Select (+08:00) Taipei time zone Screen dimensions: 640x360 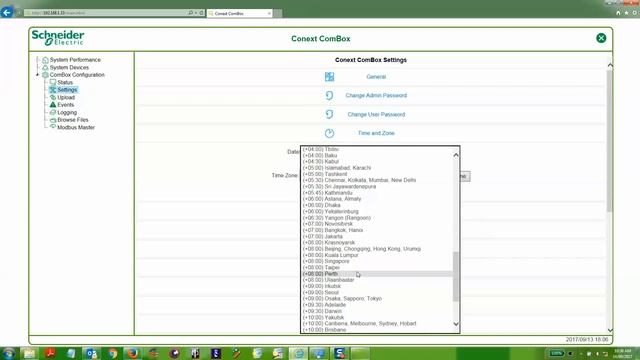(377, 267)
